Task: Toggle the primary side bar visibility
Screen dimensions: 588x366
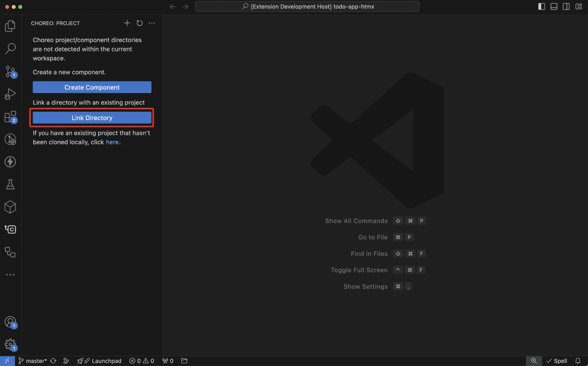Action: click(x=541, y=6)
